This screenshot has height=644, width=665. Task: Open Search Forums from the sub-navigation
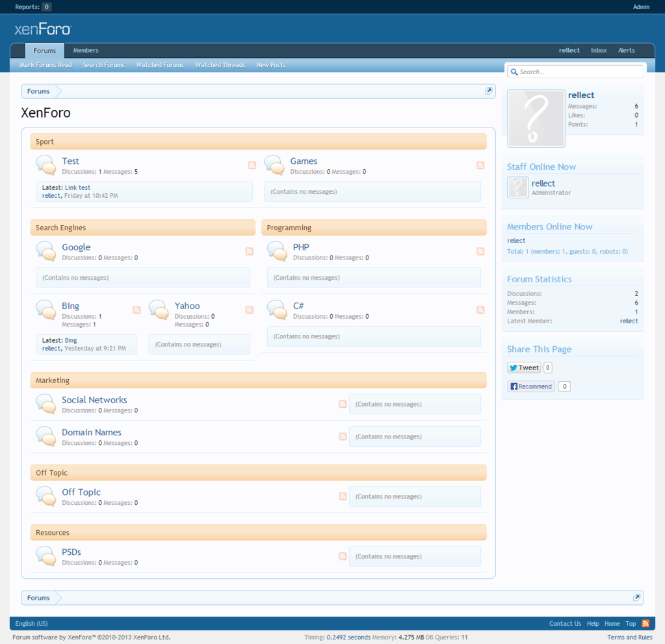[x=104, y=65]
